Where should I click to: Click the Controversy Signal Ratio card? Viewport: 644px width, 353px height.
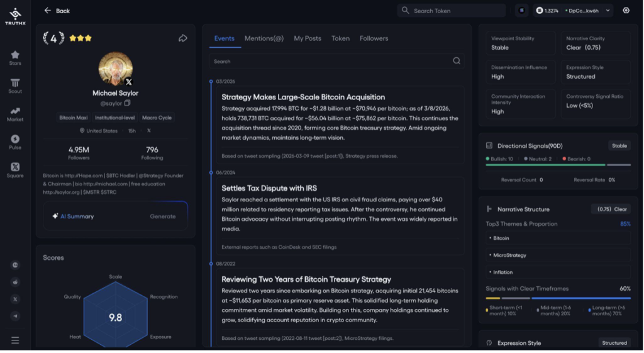[596, 104]
